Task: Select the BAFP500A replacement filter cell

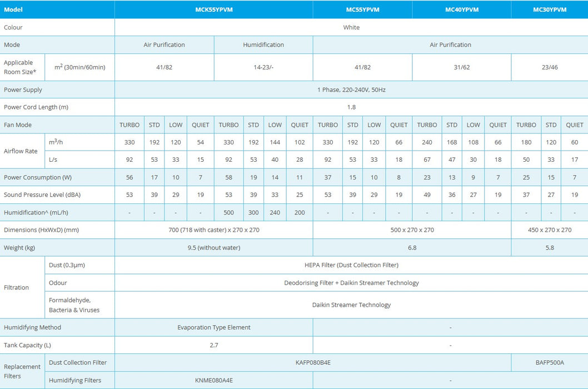Action: [x=549, y=362]
